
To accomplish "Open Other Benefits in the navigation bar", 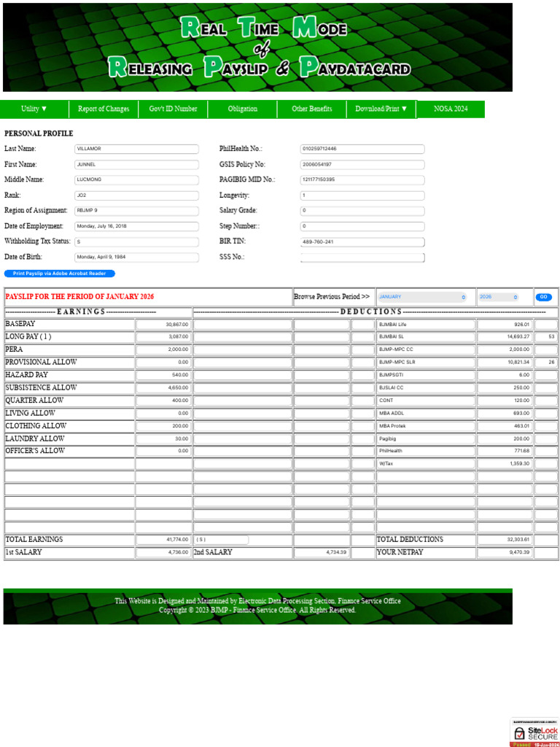I will point(312,109).
